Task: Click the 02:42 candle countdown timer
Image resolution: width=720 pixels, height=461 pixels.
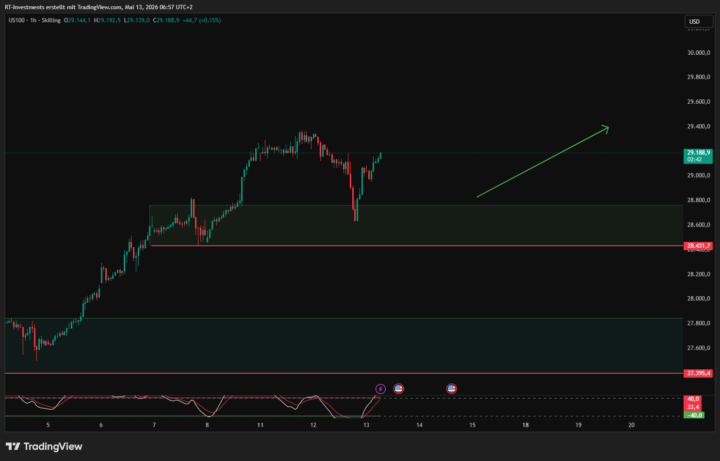Action: pos(692,159)
